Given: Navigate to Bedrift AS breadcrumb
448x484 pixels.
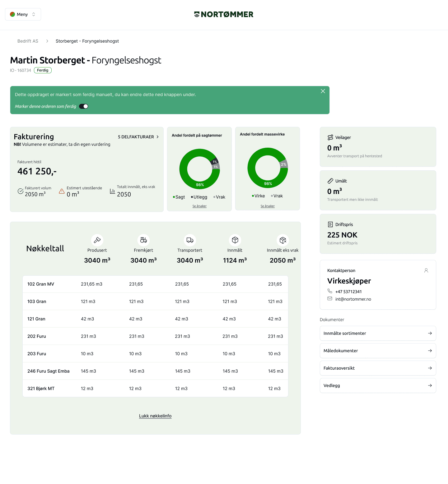Looking at the screenshot, I should tap(28, 41).
